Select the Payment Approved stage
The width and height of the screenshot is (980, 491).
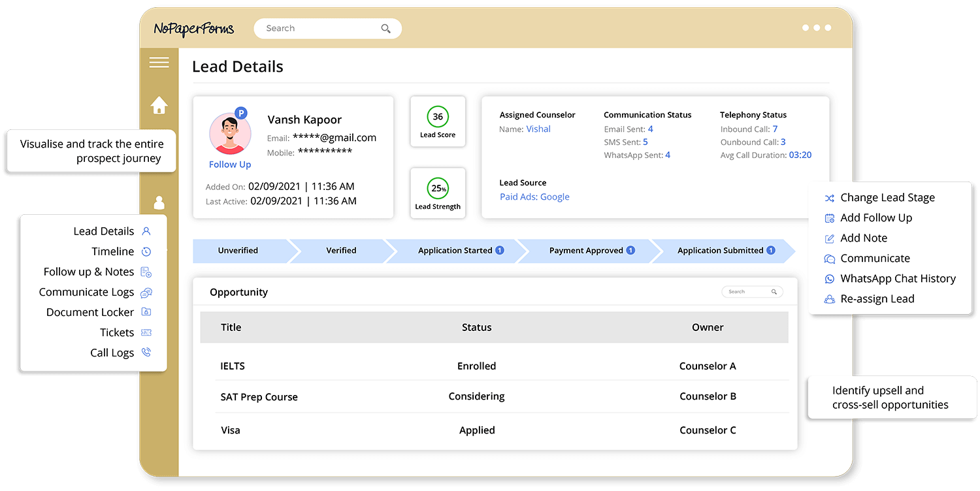pyautogui.click(x=586, y=251)
